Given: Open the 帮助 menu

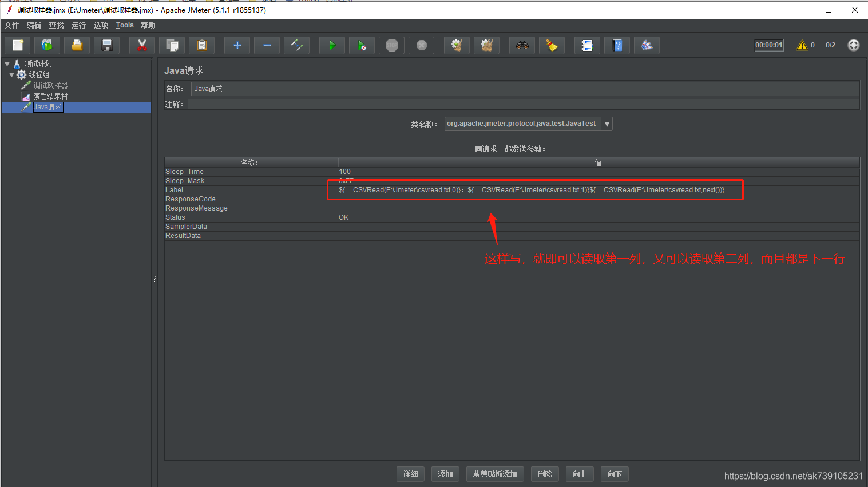Looking at the screenshot, I should (x=148, y=25).
